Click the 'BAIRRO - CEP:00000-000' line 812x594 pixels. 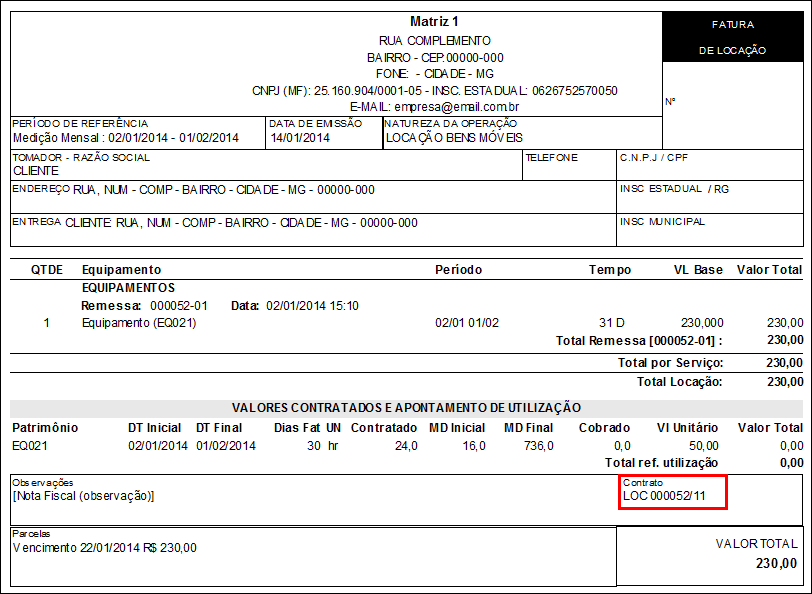tap(435, 57)
